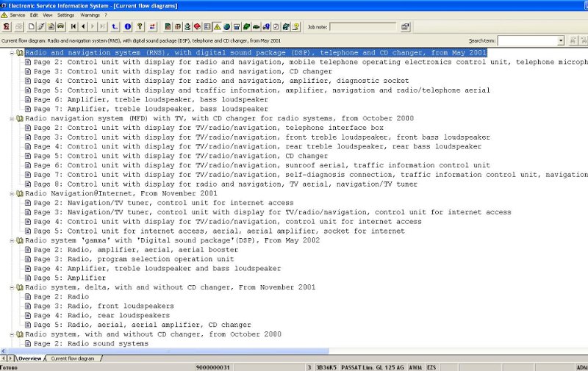Screen dimensions: 588x371
Task: Select 'Page 3: Radio, front loudspeakers'
Action: (104, 306)
